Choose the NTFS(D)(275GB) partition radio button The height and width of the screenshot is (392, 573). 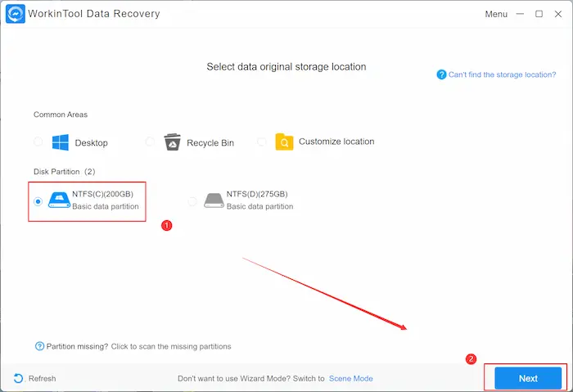192,201
